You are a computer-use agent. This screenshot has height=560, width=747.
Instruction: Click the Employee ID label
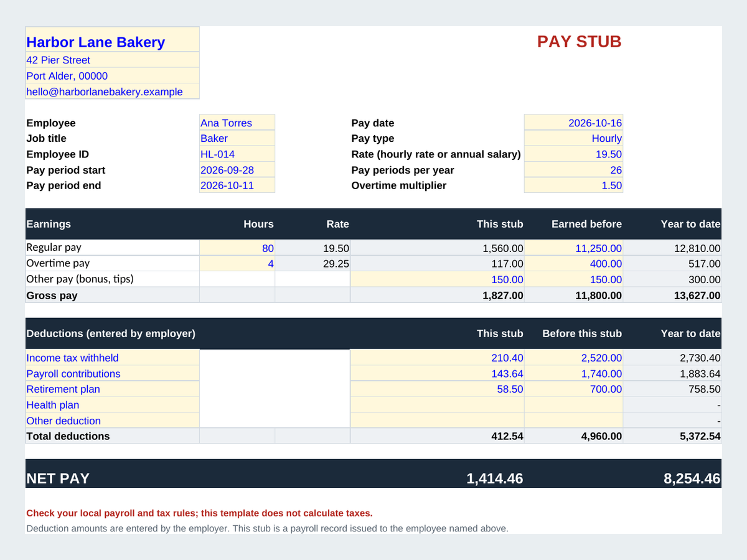(58, 154)
